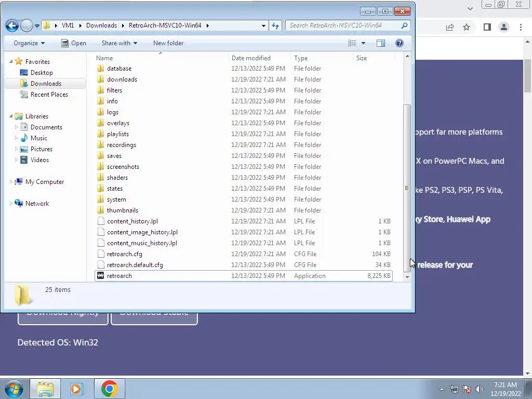Select content_history.lpl file icon
The width and height of the screenshot is (532, 399).
pyautogui.click(x=100, y=221)
